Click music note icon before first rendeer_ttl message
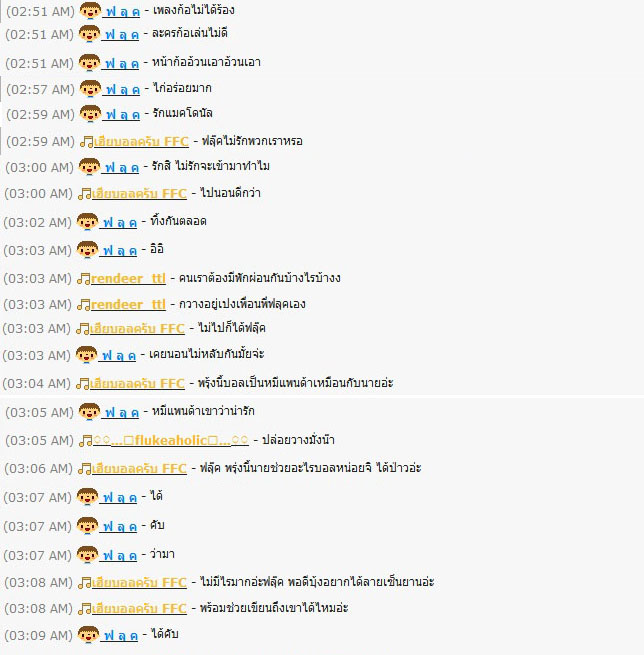This screenshot has width=644, height=655. pos(84,279)
